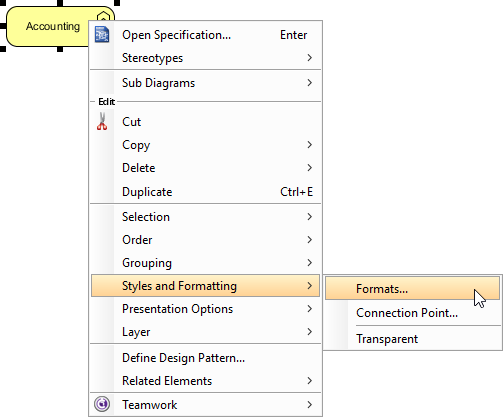This screenshot has width=503, height=417.
Task: Choose Cut from the Edit section
Action: coord(205,122)
